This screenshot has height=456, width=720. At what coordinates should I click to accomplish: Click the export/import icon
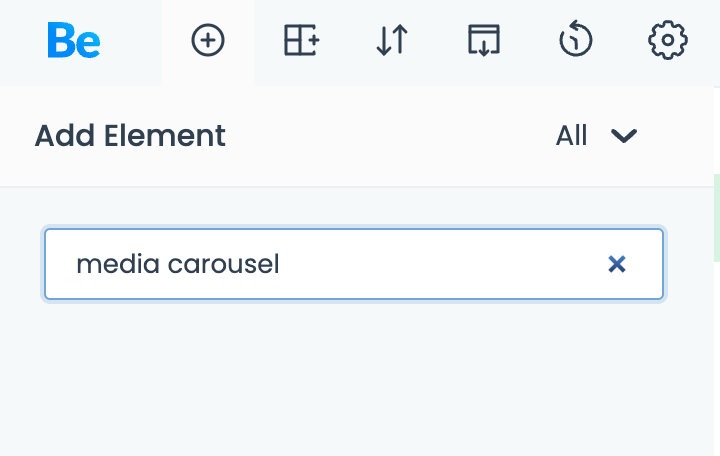click(484, 41)
